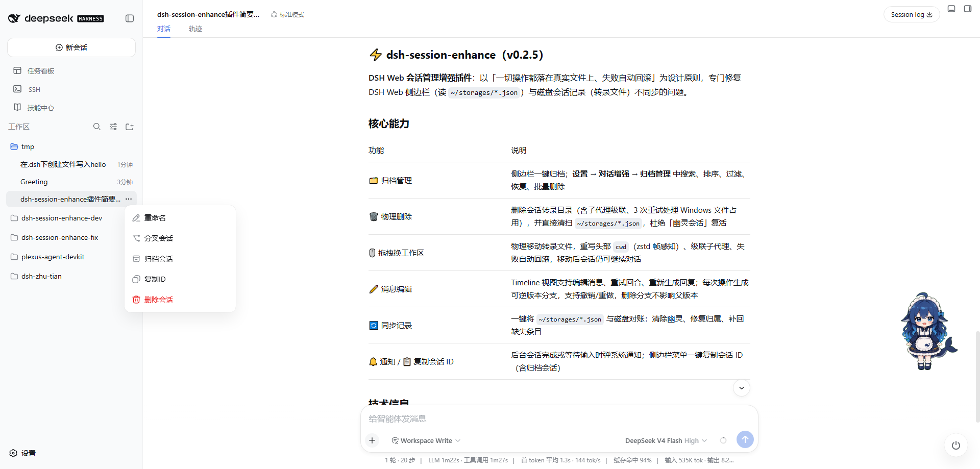Image resolution: width=980 pixels, height=469 pixels.
Task: Open more options for dsh-session-enhance session
Action: pos(129,199)
